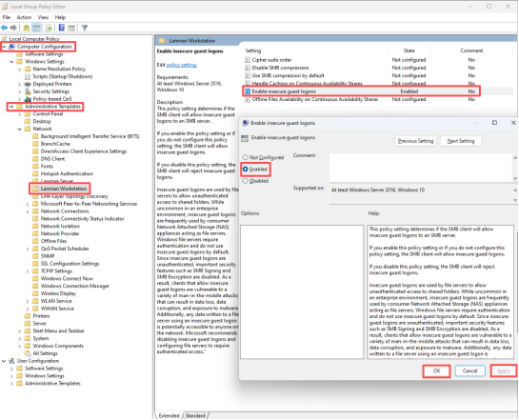The height and width of the screenshot is (420, 519).
Task: Select Start Menu and Taskbar tree item
Action: coord(59,331)
